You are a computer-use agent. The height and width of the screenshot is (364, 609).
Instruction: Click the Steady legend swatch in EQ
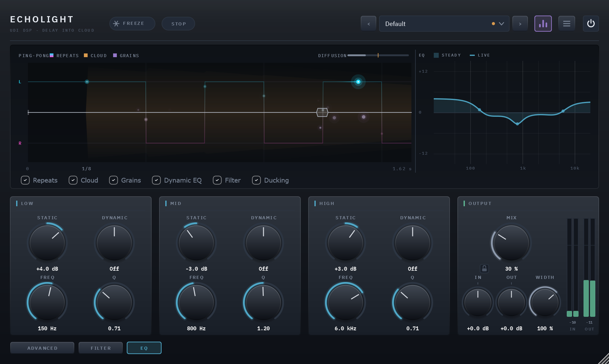coord(436,55)
